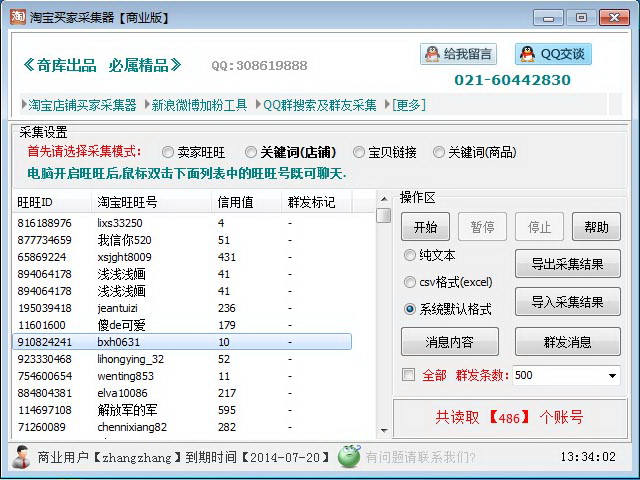The width and height of the screenshot is (640, 480).
Task: Select row with 旺旺号 我信你520
Action: (x=182, y=240)
